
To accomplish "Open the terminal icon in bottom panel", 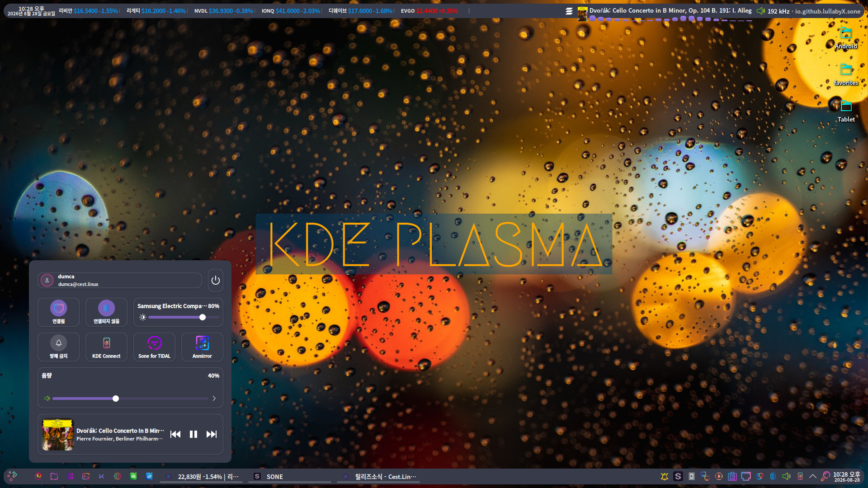I will [86, 476].
